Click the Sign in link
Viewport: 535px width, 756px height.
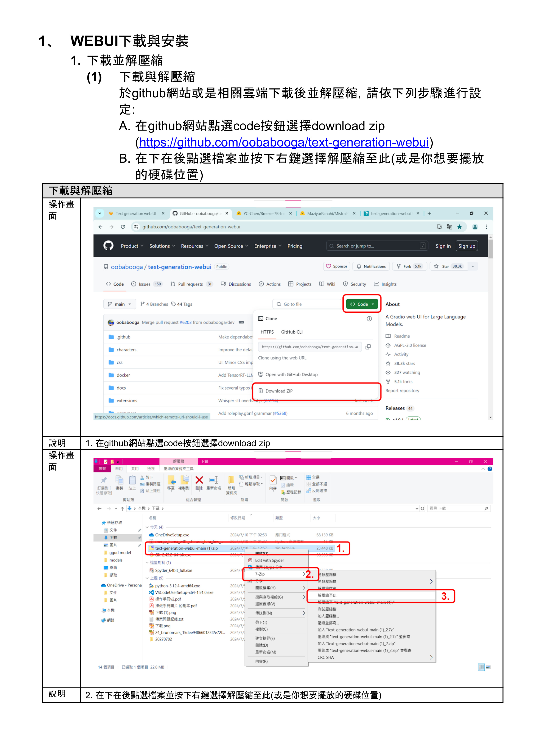(x=443, y=246)
